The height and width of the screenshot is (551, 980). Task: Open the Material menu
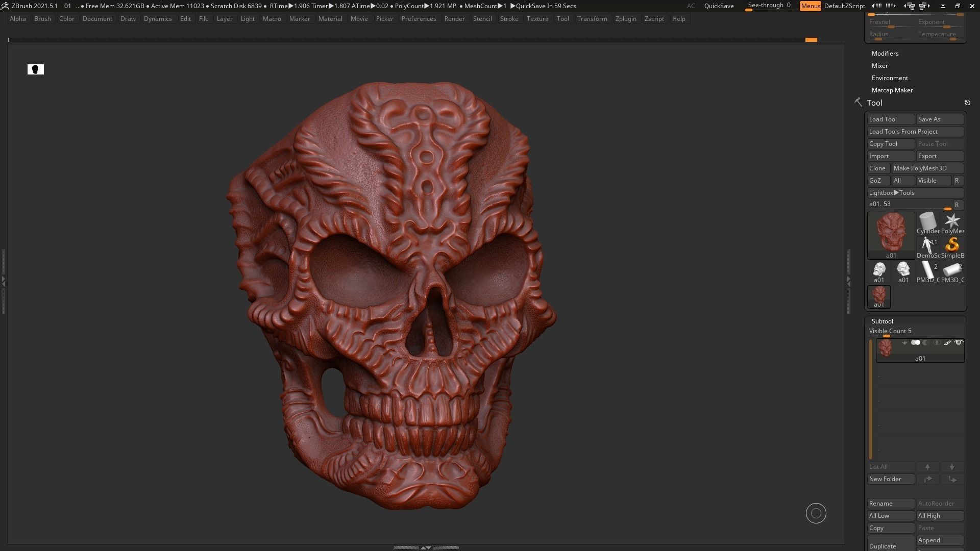tap(330, 19)
